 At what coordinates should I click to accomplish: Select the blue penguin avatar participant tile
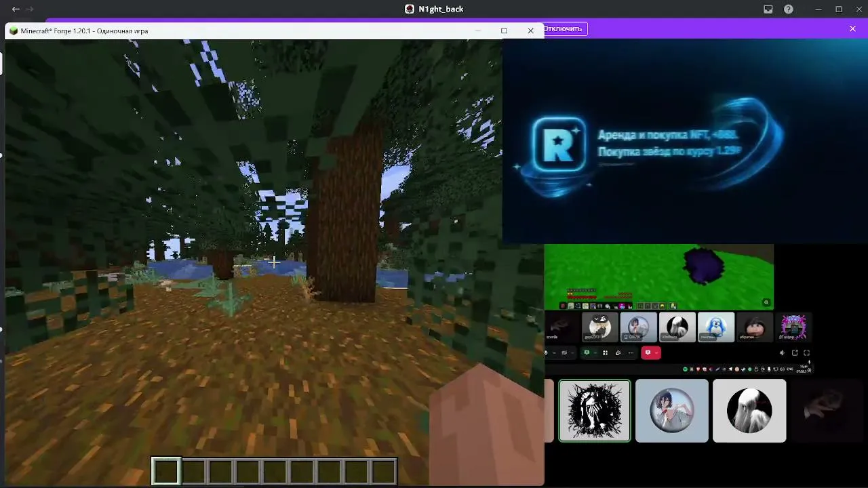tap(716, 327)
